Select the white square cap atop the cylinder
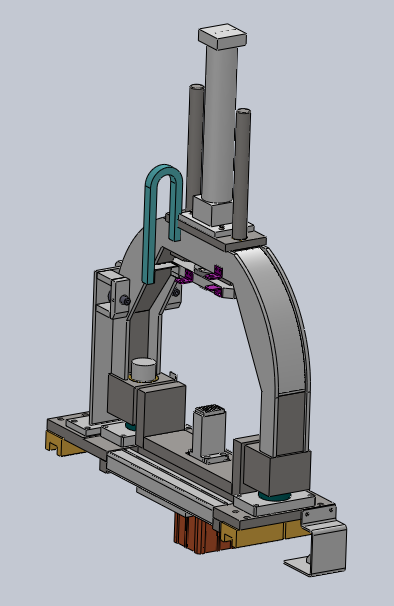This screenshot has height=606, width=394. (223, 36)
